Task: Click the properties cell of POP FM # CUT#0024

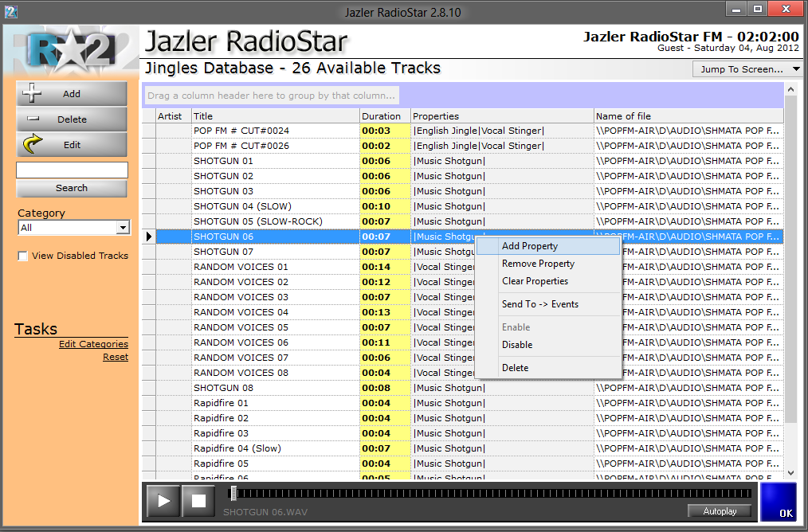Action: coord(503,131)
